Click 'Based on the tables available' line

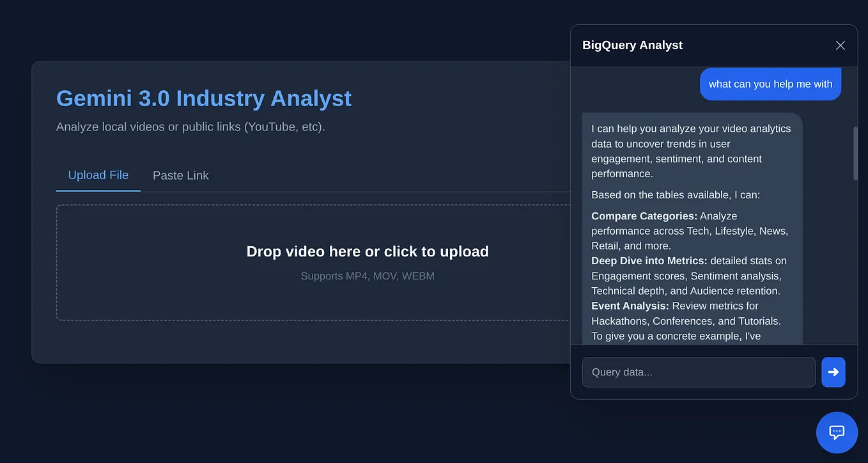tap(676, 195)
